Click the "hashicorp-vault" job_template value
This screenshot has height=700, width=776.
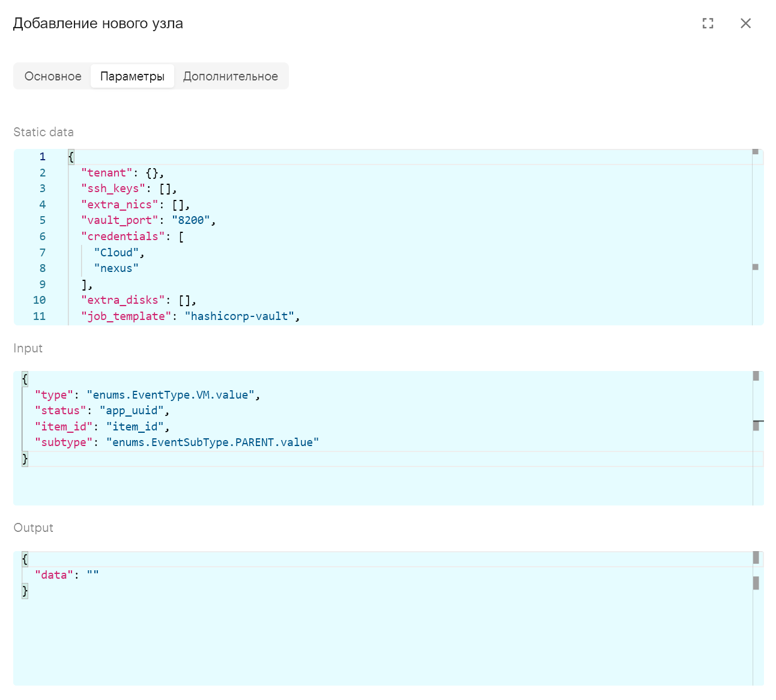[240, 316]
